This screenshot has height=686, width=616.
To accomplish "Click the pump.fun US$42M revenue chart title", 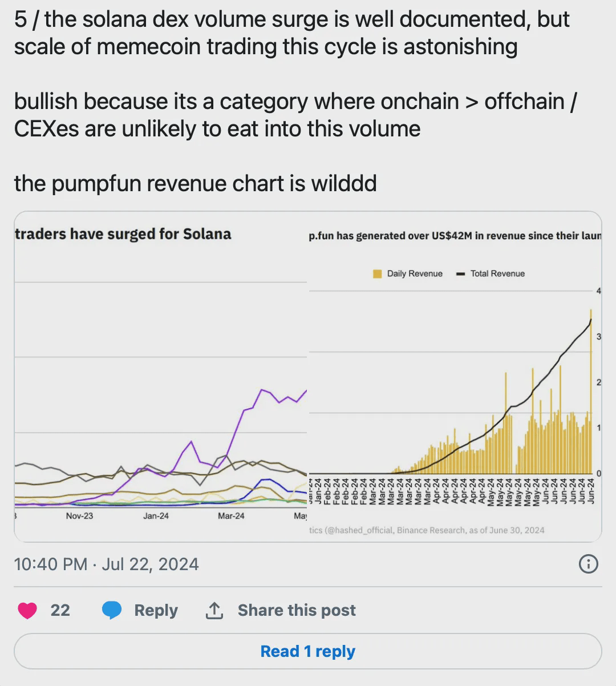I will [x=455, y=236].
